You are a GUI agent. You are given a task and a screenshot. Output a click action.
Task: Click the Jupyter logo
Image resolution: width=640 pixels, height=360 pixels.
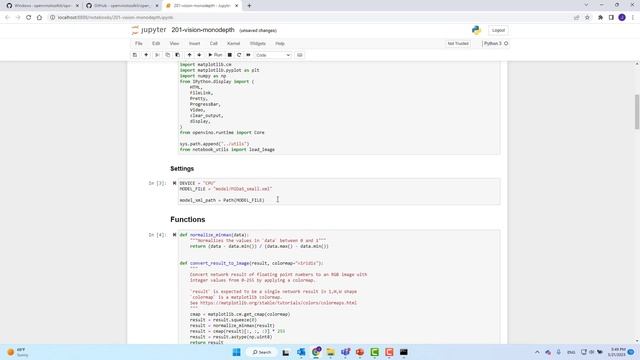point(149,30)
